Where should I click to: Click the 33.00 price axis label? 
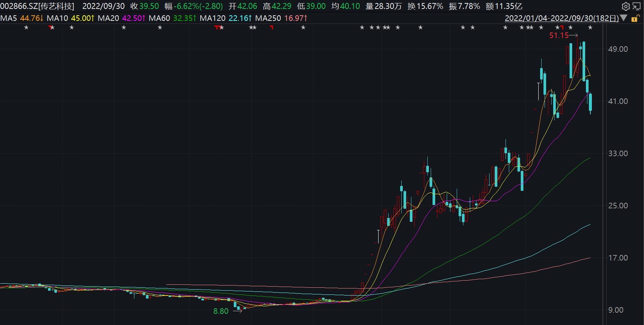[618, 154]
